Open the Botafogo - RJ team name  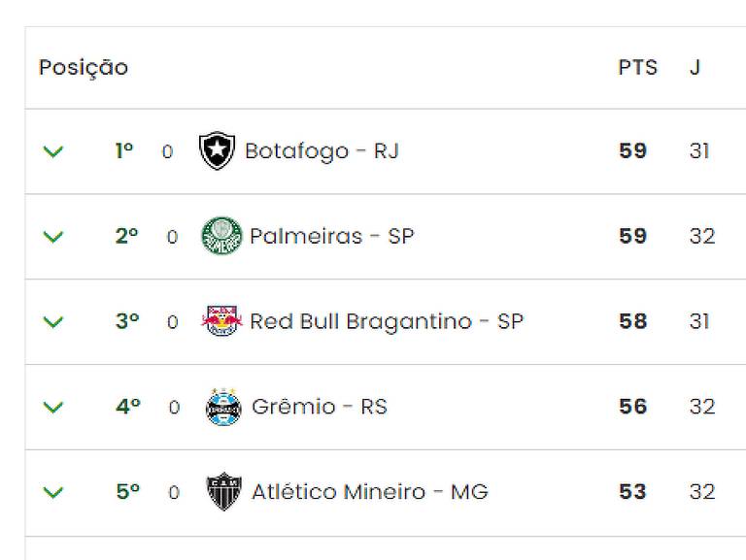322,151
